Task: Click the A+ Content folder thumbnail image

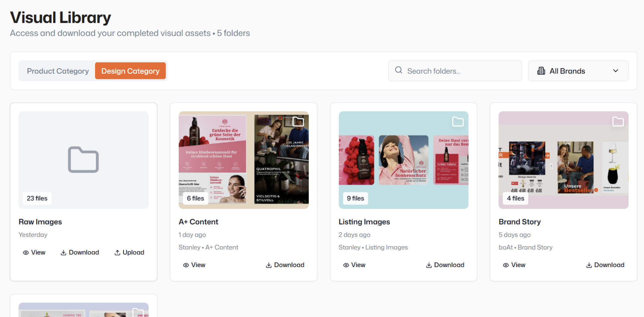Action: click(x=243, y=160)
